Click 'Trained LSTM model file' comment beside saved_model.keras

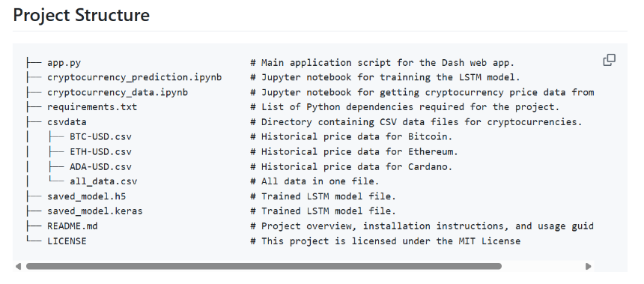[323, 211]
